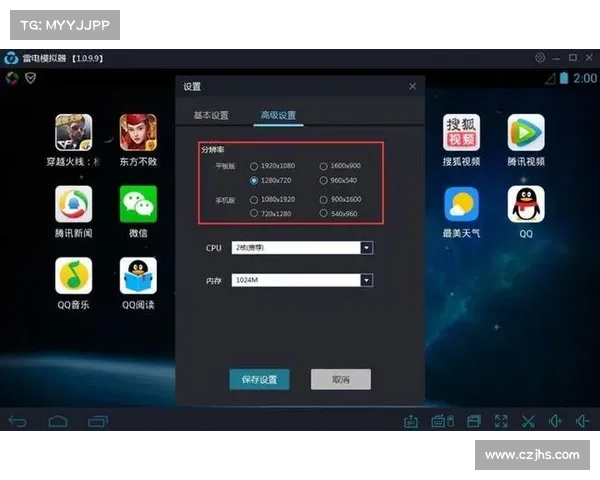Image resolution: width=600 pixels, height=480 pixels.
Task: Click the scissors screenshot icon in toolbar
Action: tap(528, 421)
